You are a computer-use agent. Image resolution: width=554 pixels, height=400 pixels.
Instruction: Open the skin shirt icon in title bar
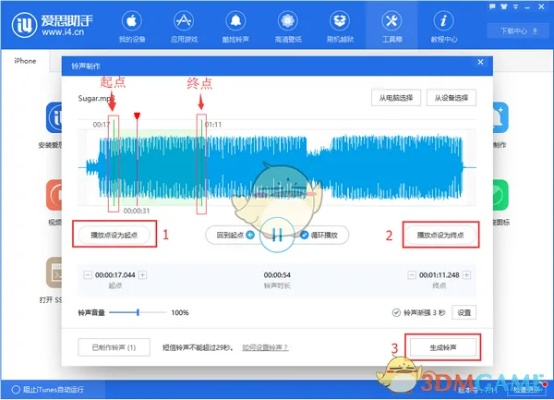[504, 6]
